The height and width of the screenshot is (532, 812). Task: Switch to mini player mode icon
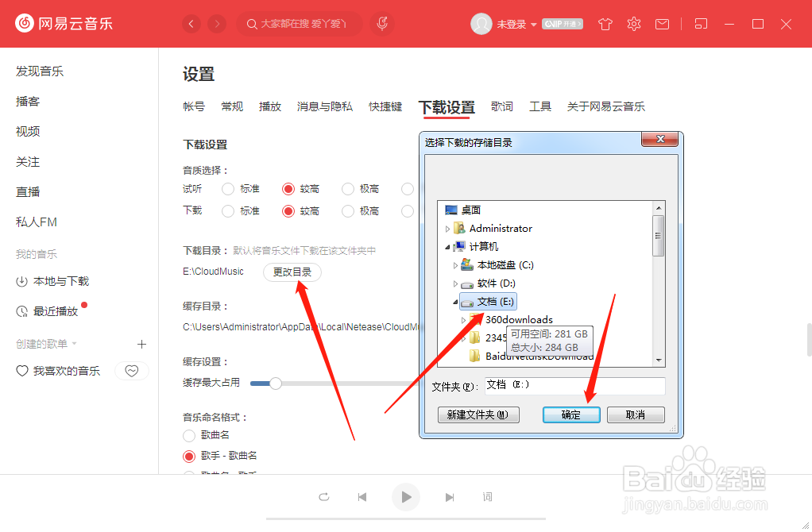701,24
